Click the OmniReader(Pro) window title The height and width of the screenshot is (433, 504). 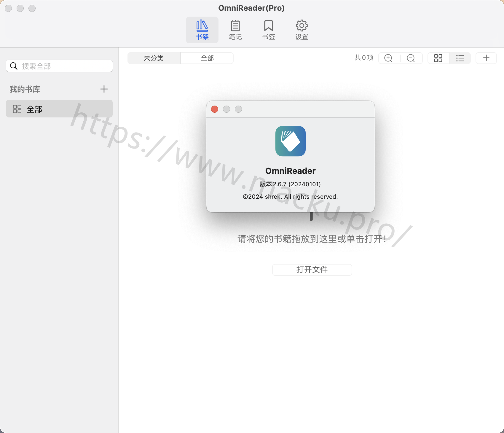coord(251,8)
